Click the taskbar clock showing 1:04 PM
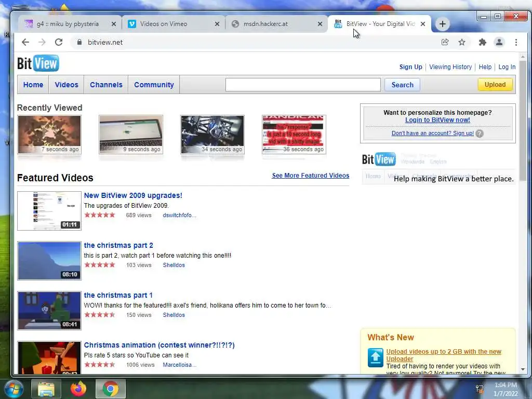The width and height of the screenshot is (532, 399). tap(506, 389)
